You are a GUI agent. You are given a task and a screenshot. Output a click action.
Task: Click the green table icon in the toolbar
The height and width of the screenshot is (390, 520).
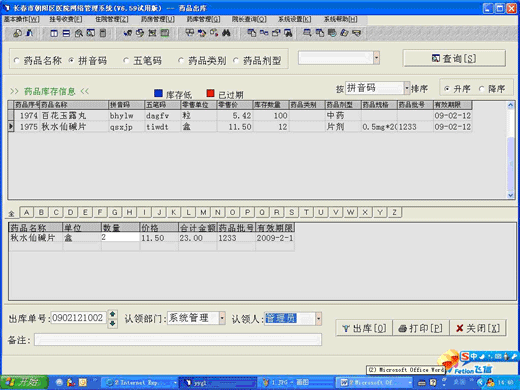point(165,33)
